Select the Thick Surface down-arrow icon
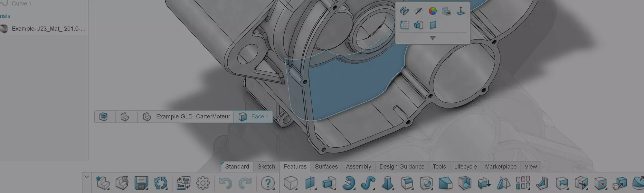The image size is (644, 193). point(484,183)
